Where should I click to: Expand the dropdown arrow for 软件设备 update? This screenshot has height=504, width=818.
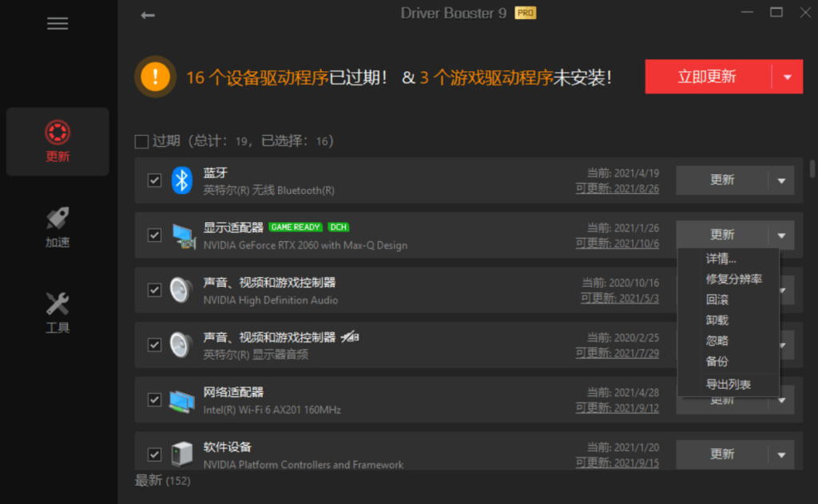coord(781,454)
